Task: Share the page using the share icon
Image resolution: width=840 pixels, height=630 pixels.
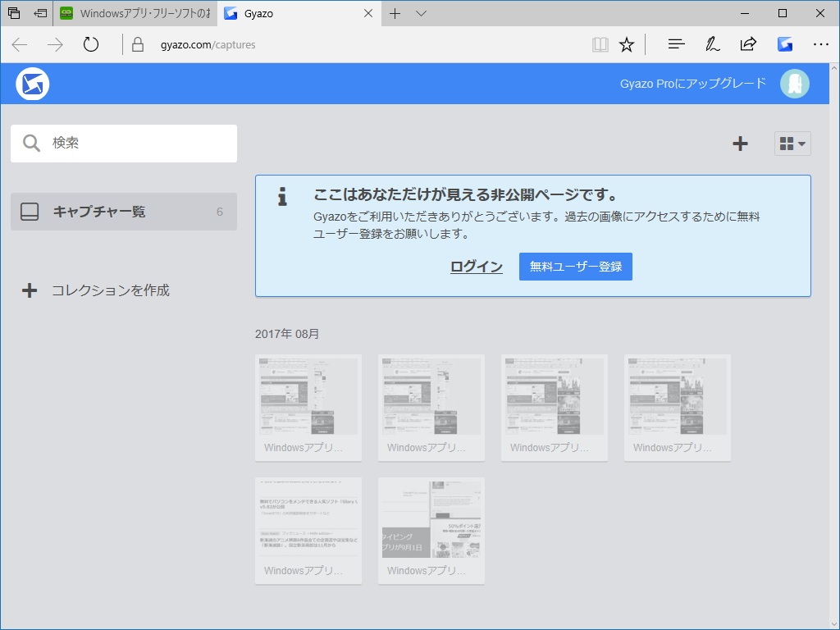Action: (748, 44)
